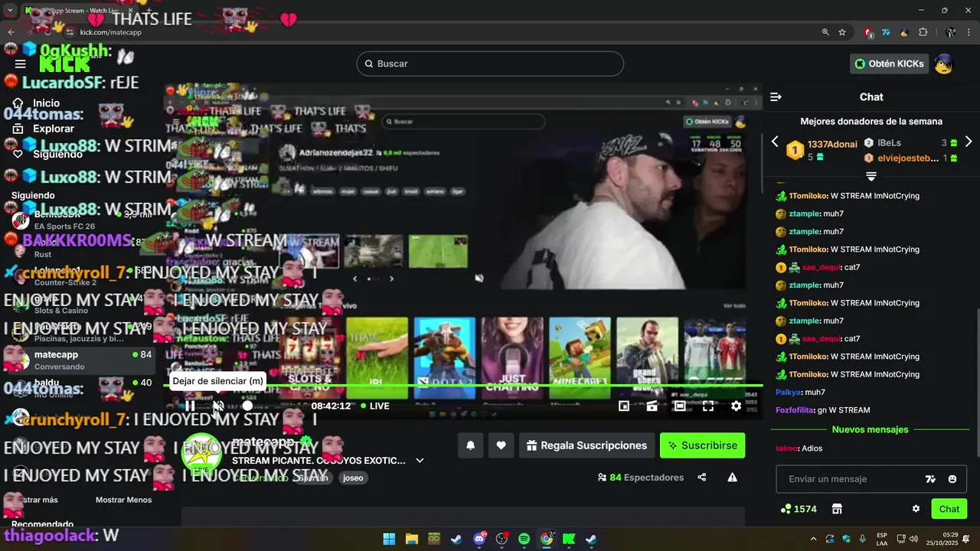The height and width of the screenshot is (551, 980).
Task: Open the 1574 channel points balance
Action: click(x=799, y=509)
